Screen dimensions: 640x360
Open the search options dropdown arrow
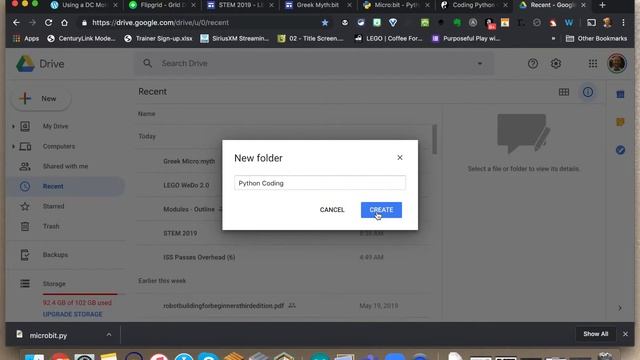(x=480, y=64)
